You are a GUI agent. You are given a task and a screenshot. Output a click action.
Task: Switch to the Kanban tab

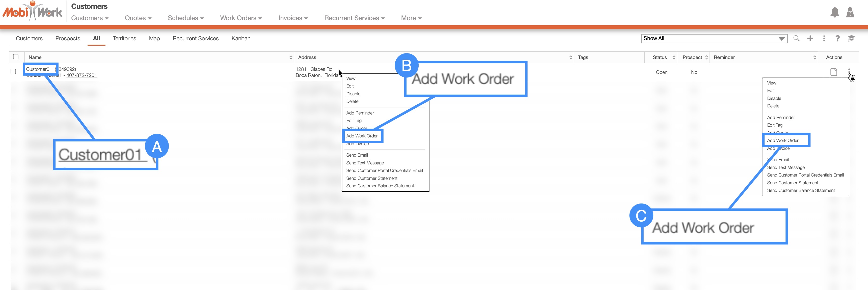pyautogui.click(x=240, y=38)
